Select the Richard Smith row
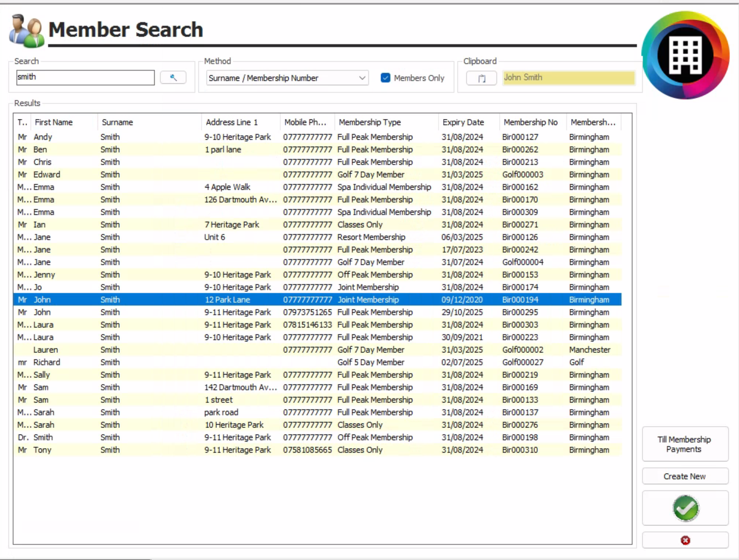The image size is (739, 560). pos(317,362)
